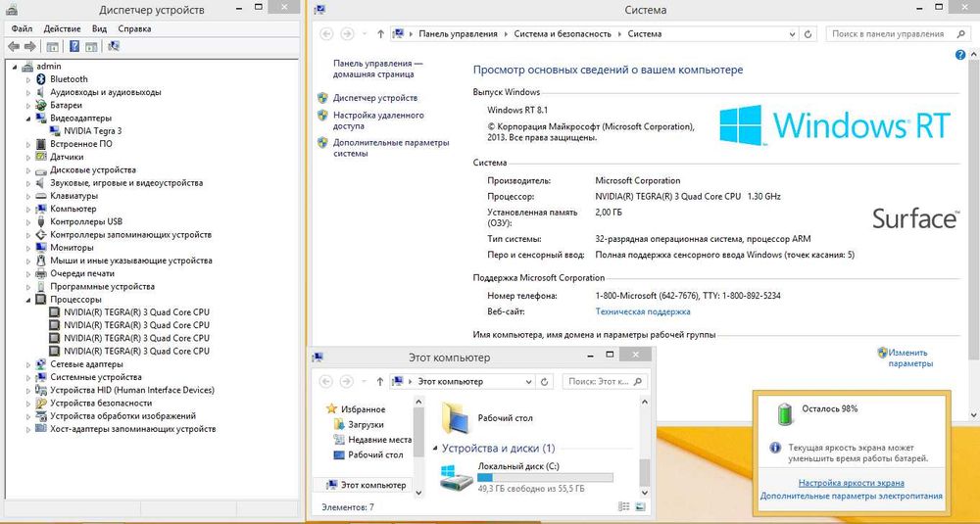Select Устройства HID (Human Interface Devices) row
980x524 pixels.
[125, 391]
